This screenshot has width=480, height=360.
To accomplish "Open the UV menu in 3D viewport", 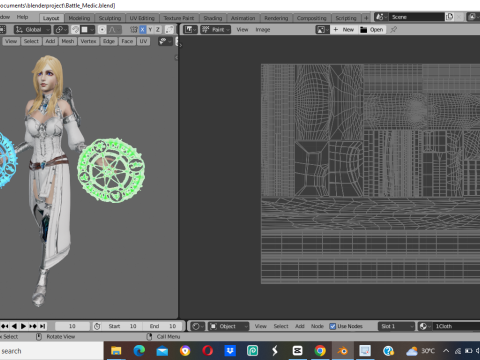I will 143,41.
